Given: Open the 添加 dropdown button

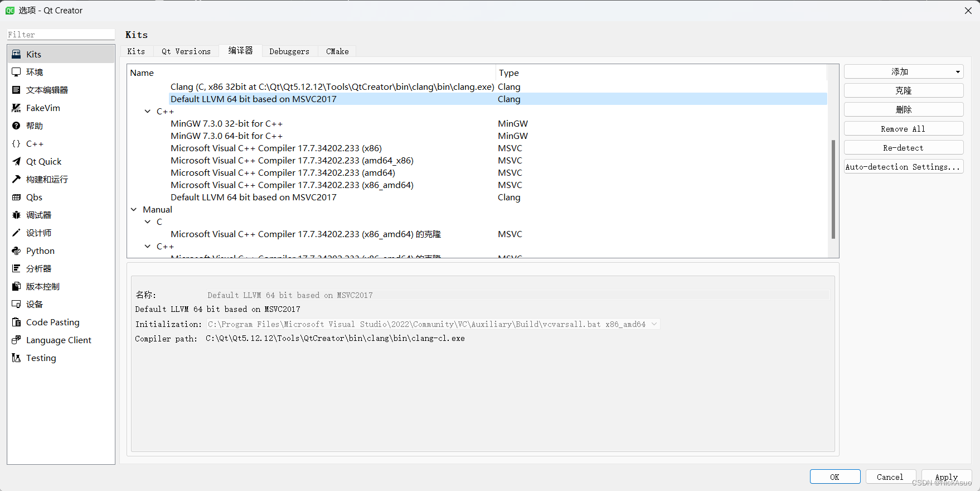Looking at the screenshot, I should [x=904, y=71].
